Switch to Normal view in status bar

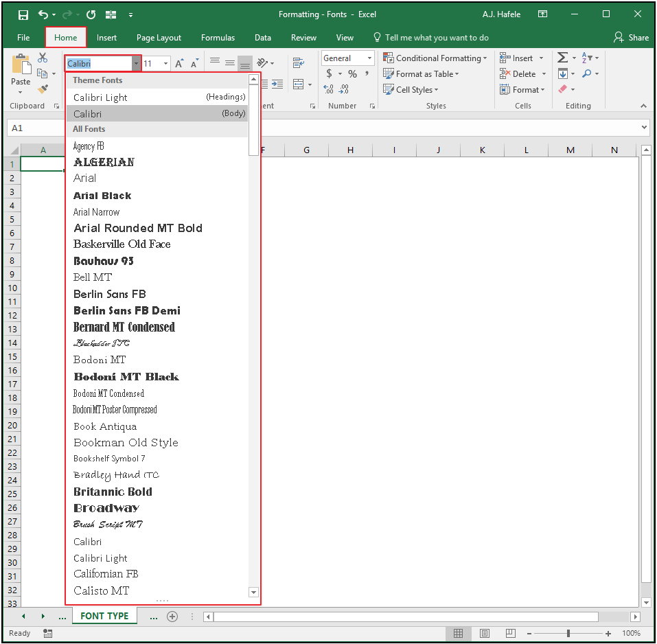[x=459, y=633]
